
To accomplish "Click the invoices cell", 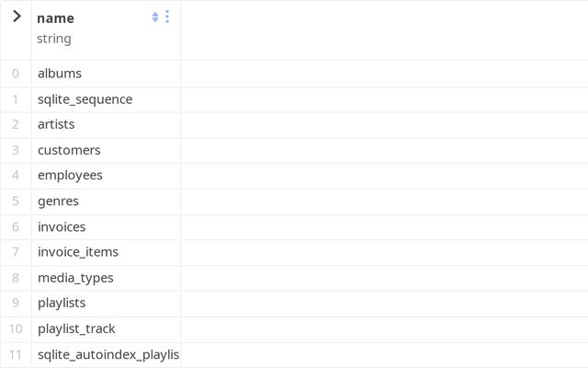I will click(62, 226).
